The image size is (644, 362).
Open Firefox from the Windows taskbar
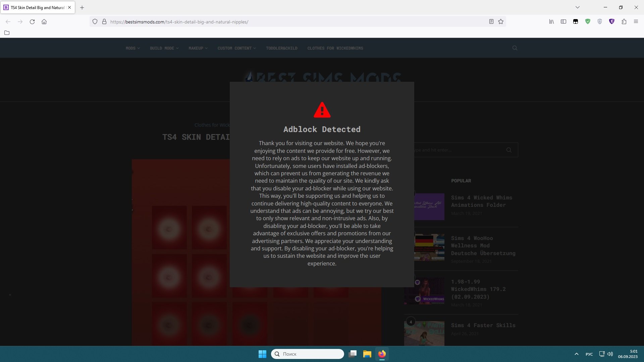click(382, 354)
